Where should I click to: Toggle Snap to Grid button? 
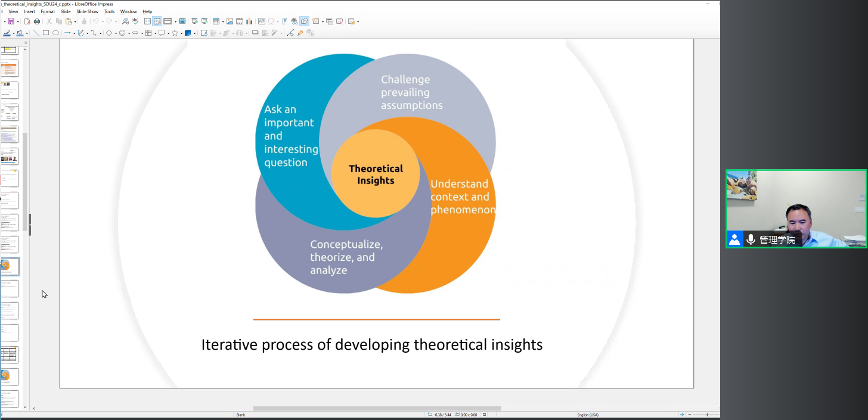(x=157, y=21)
